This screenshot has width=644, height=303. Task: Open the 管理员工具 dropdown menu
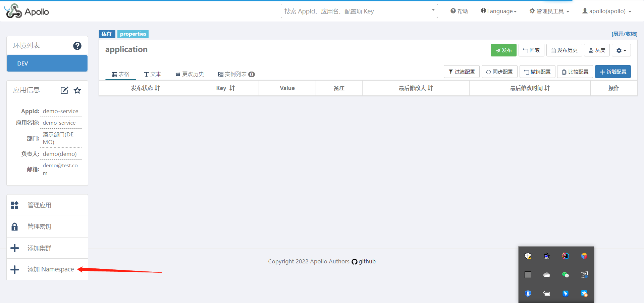(x=549, y=11)
